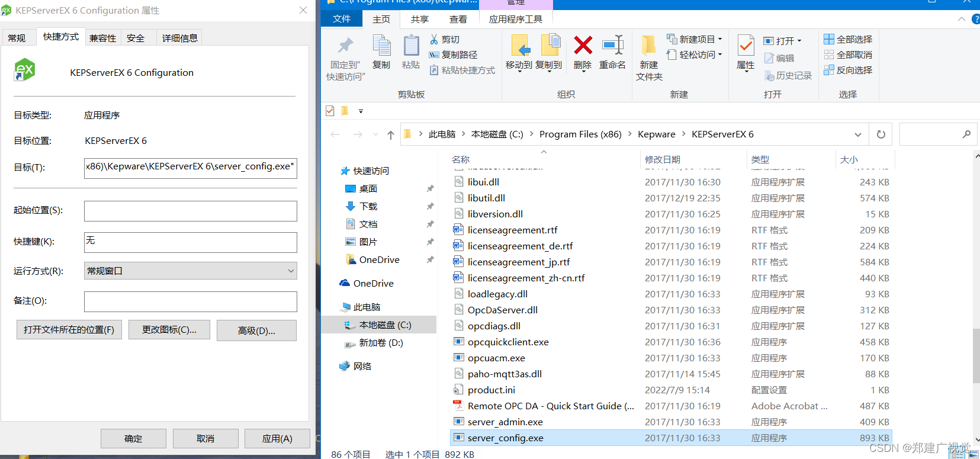Copy the selected file in ribbon
Image resolution: width=980 pixels, height=459 pixels.
pos(381,52)
